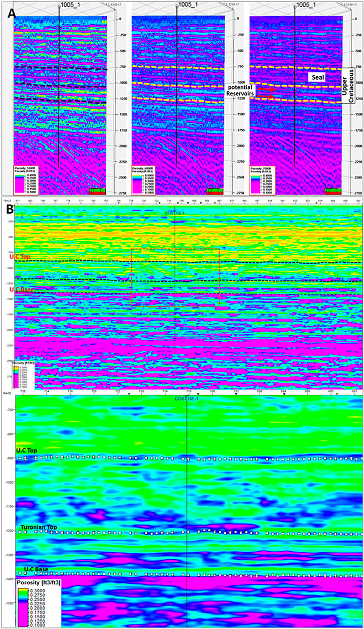Image resolution: width=364 pixels, height=629 pixels.
Task: Click well name '1005_1' above leftmost section
Action: (70, 5)
